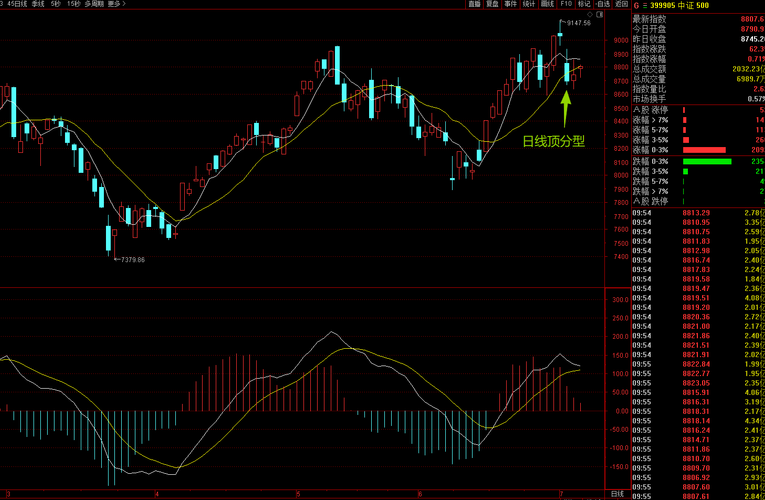Click the 涨幅 3-5% row label
Screen dimensions: 765x500
(650, 140)
